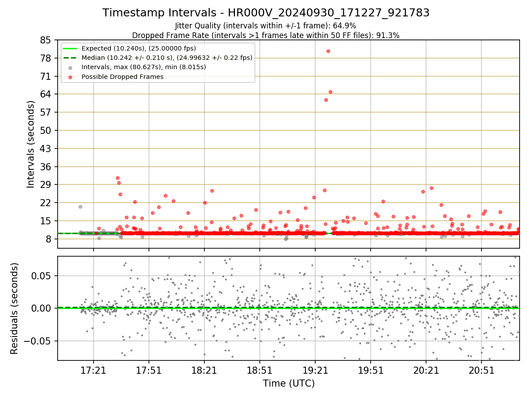
Task: Click the plot title 'Timestamp Intervals - HR000V_20240930_171227_921783'
Action: point(266,13)
